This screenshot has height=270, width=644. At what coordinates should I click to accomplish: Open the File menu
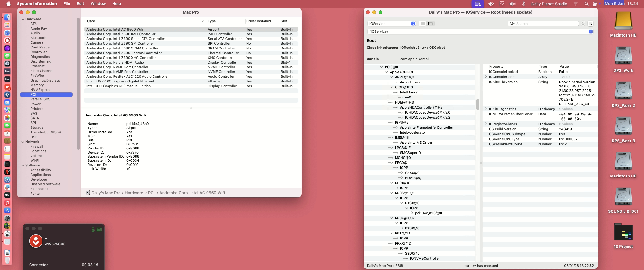point(67,4)
